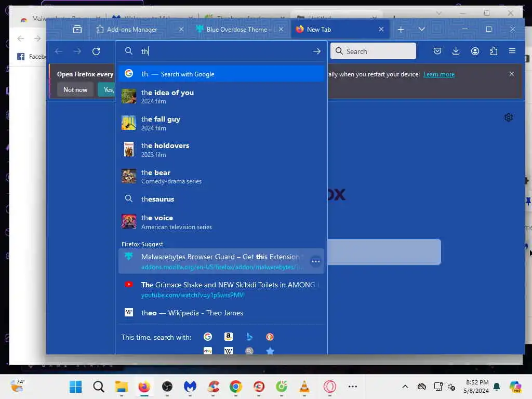Click Not now in the notification bar

(x=75, y=90)
